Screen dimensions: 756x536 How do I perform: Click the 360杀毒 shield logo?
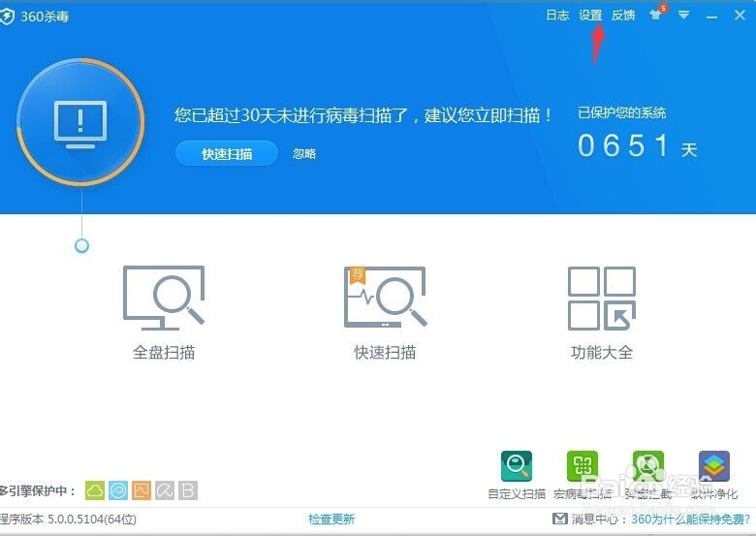[x=7, y=16]
